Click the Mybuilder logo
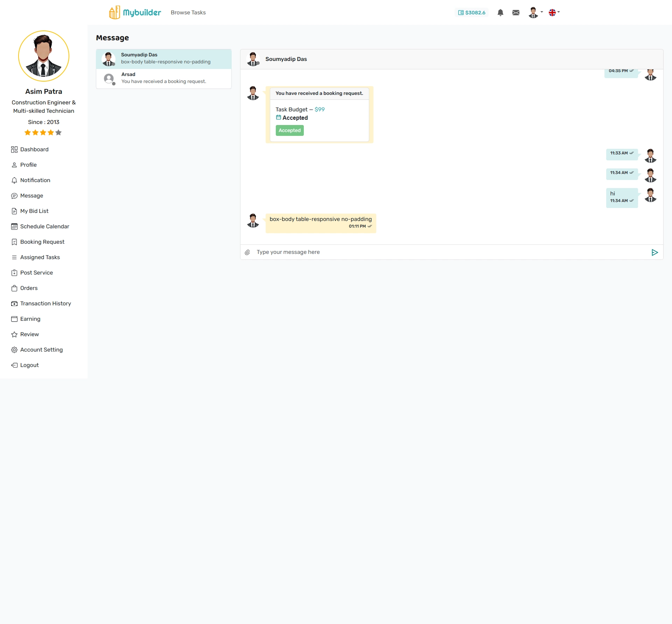 click(135, 13)
